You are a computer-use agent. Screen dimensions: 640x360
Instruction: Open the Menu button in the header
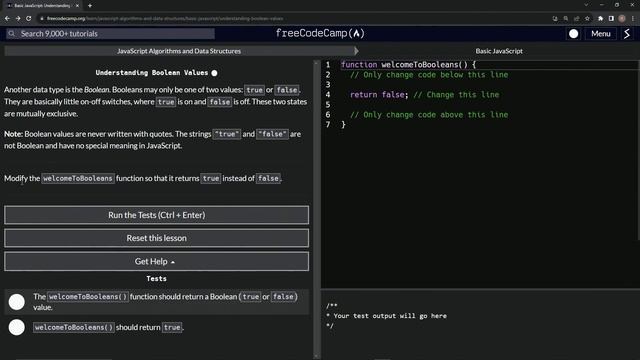click(601, 34)
